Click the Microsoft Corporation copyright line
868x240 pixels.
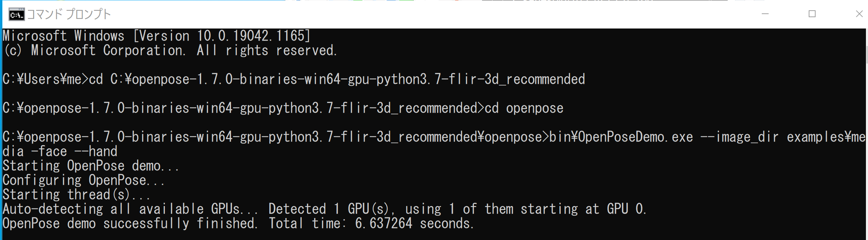click(x=170, y=50)
